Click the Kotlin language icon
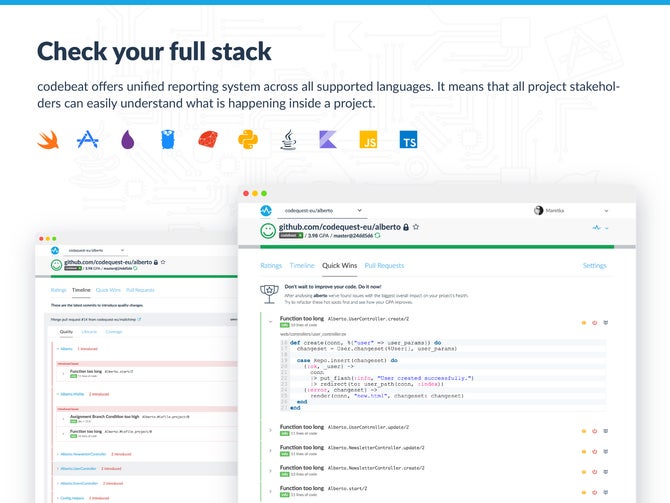 click(328, 139)
